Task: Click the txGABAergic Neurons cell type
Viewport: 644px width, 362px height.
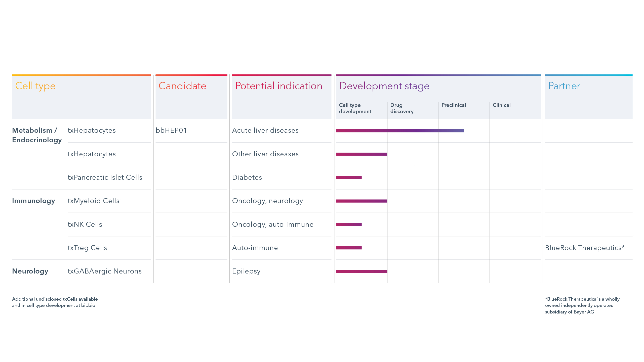Action: tap(105, 271)
